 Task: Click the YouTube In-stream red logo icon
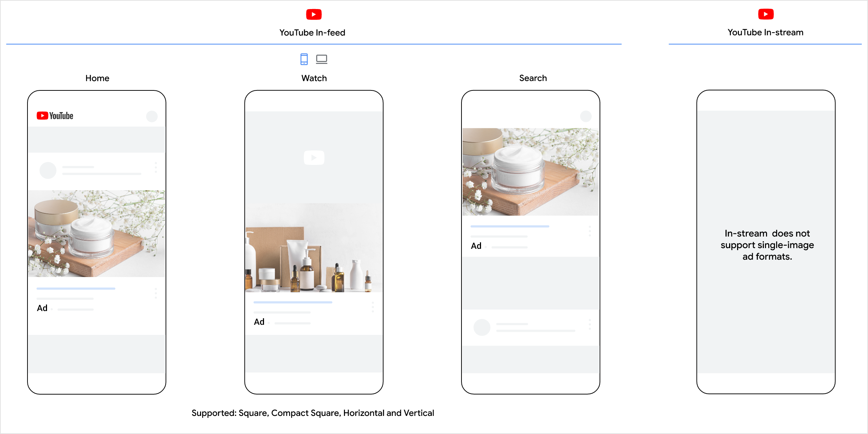[x=766, y=14]
